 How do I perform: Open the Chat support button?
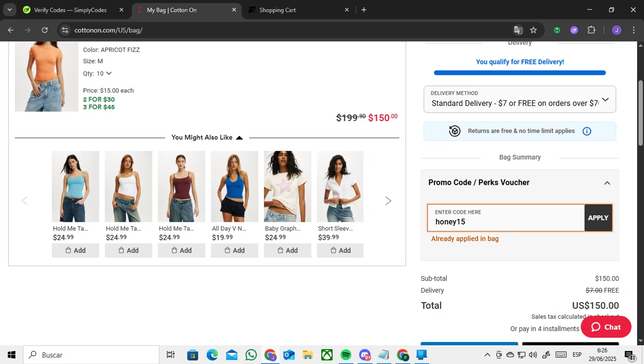tap(606, 327)
